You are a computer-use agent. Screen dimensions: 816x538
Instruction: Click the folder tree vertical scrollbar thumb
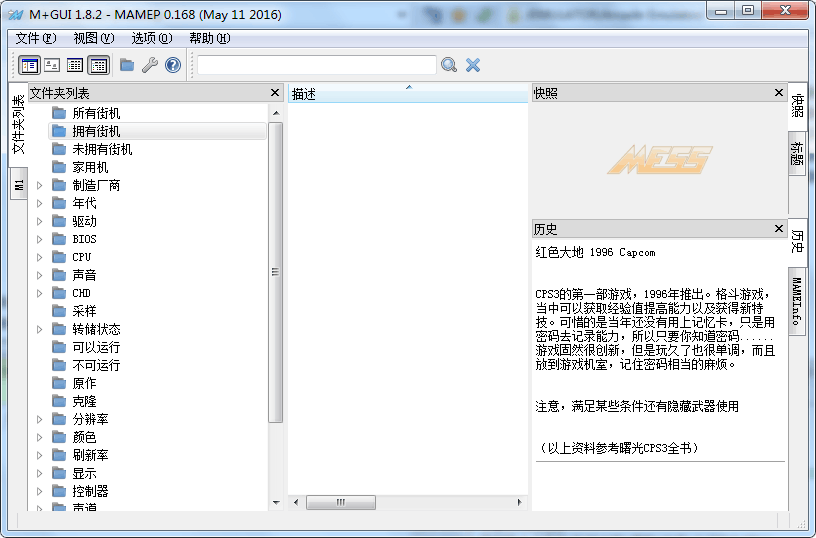click(276, 272)
